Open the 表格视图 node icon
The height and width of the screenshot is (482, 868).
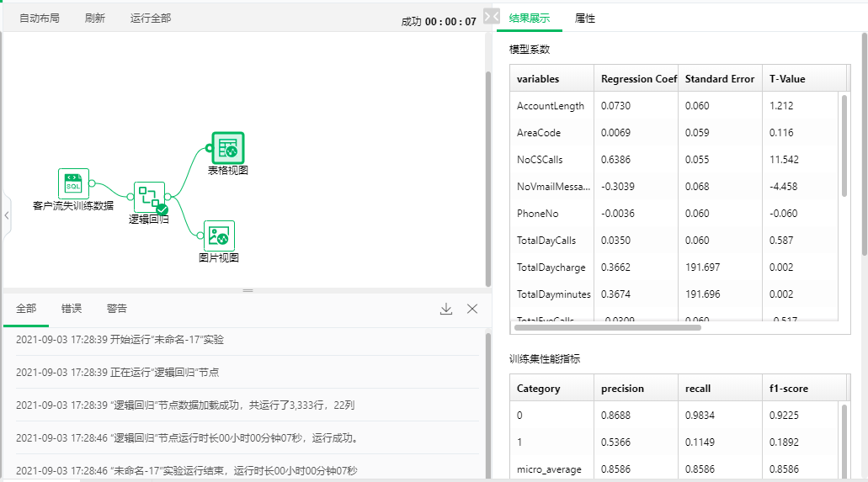[227, 147]
